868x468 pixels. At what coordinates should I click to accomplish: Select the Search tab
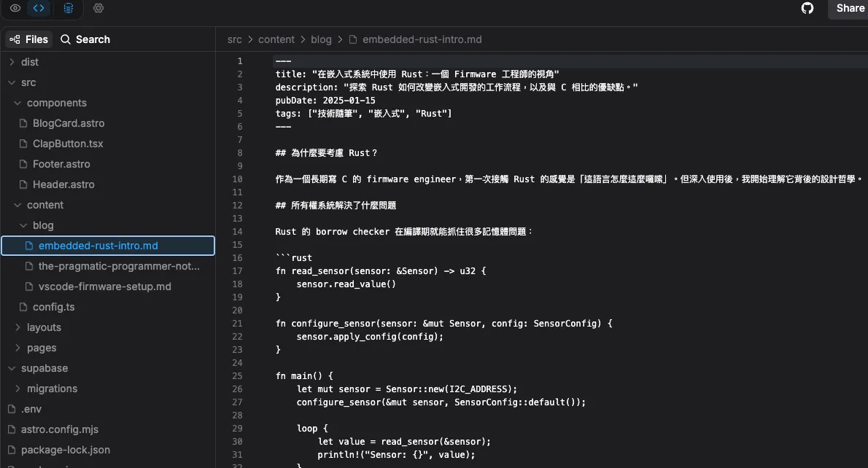click(x=85, y=39)
